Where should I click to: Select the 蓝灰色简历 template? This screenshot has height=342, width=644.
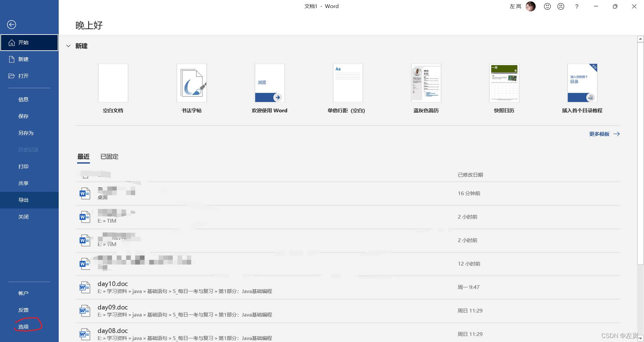coord(426,83)
